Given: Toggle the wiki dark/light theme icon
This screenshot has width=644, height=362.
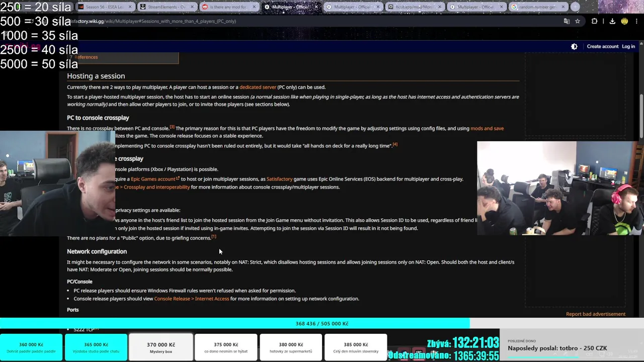Looking at the screenshot, I should tap(574, 46).
